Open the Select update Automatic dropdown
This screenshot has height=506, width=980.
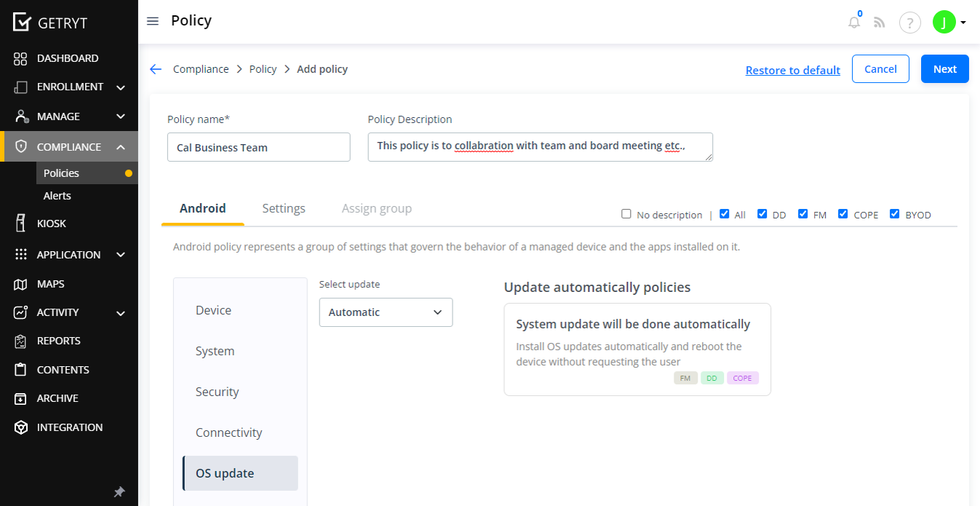click(x=386, y=312)
